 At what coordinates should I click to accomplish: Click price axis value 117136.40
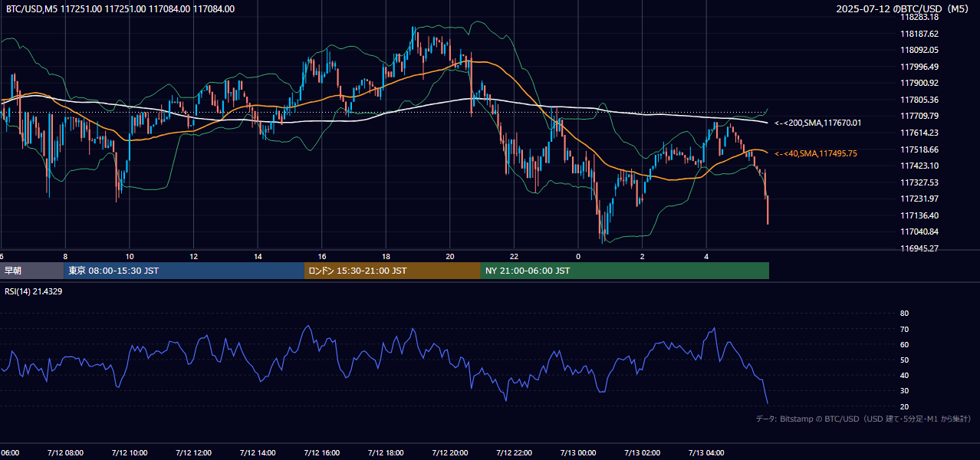[x=919, y=215]
